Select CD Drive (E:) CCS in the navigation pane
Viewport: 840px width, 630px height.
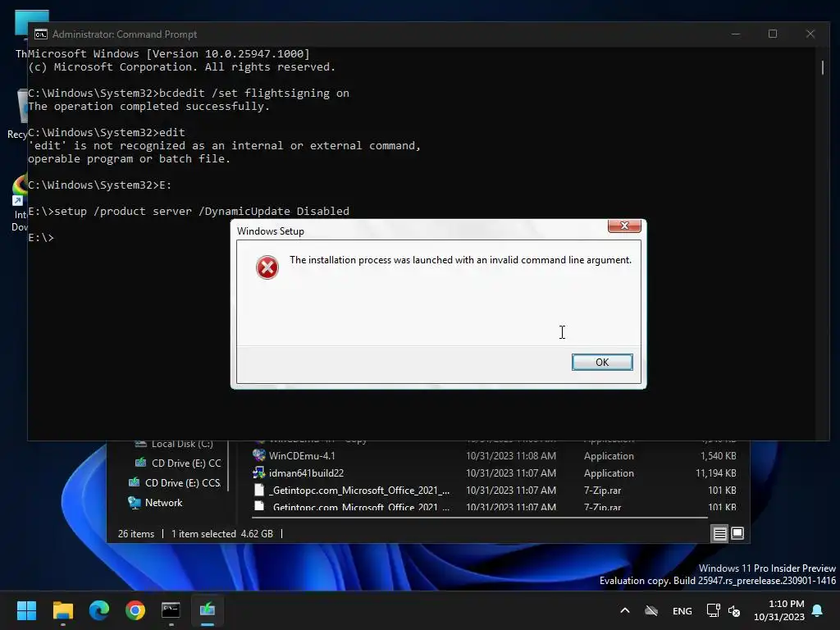point(183,482)
